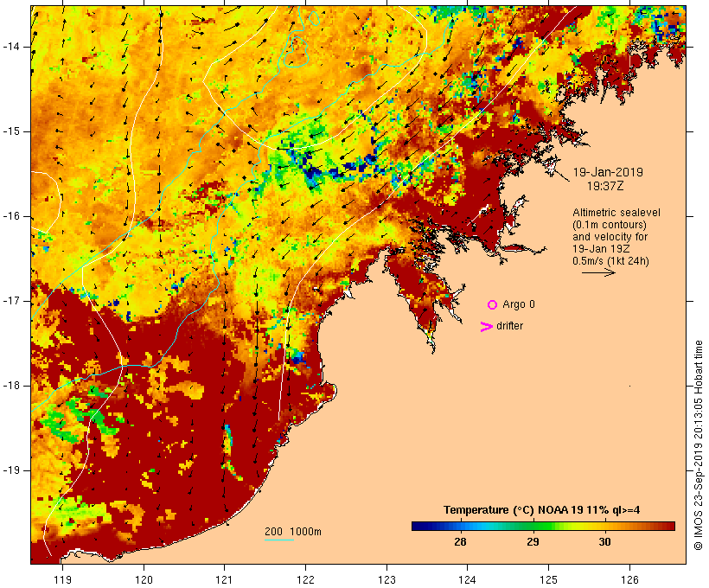Click the '-18' latitude axis label
This screenshot has width=709, height=588.
pyautogui.click(x=10, y=386)
